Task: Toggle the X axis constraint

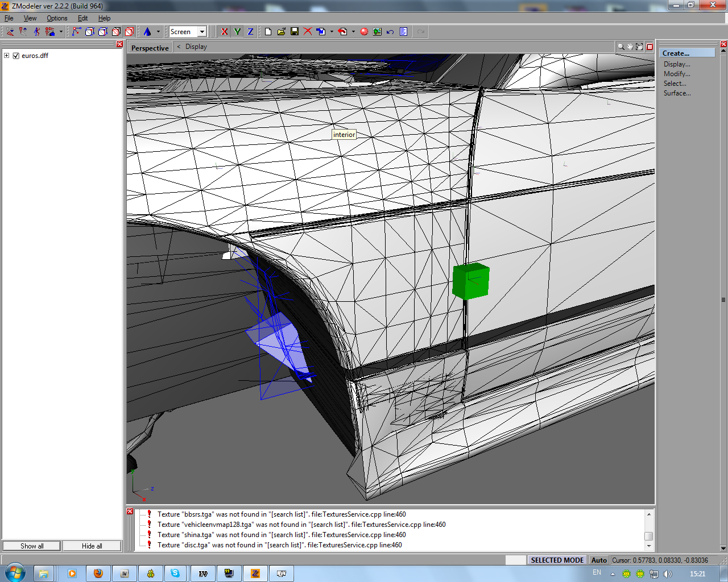Action: coord(225,32)
